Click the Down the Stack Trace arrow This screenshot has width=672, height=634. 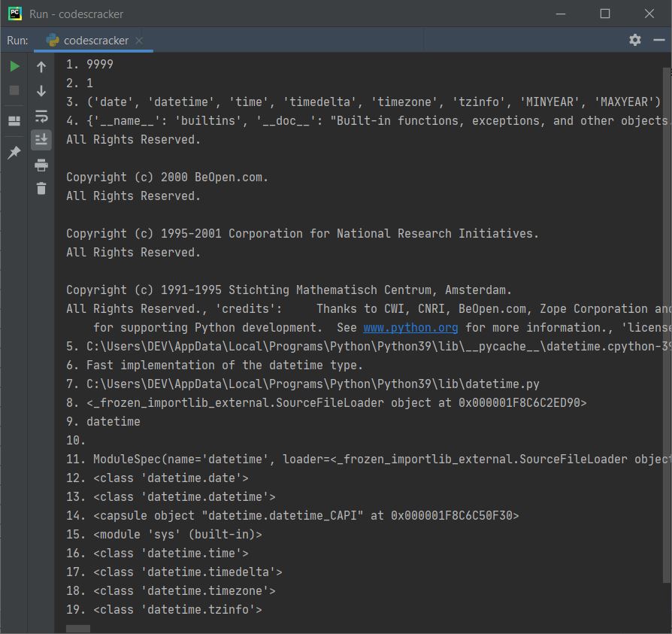pos(41,91)
